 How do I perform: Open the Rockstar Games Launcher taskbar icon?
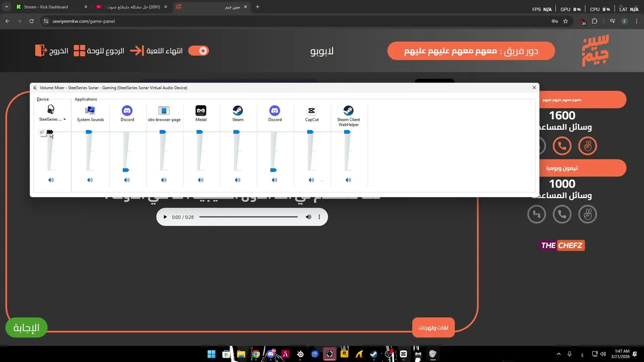click(344, 354)
